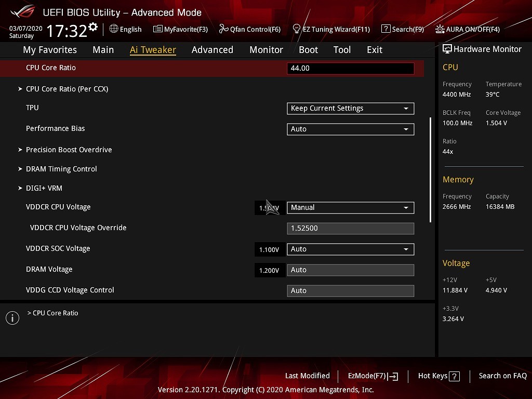
Task: Launch EZ Tuning Wizard(F11) bulb icon
Action: coord(297,29)
